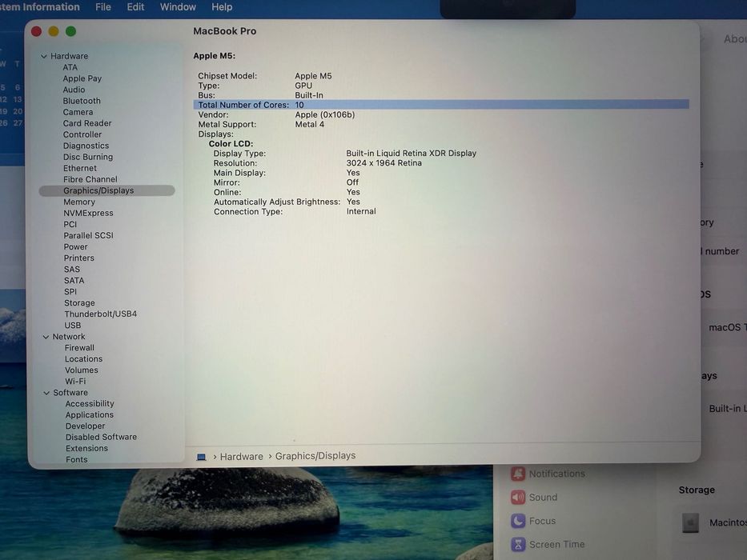747x560 pixels.
Task: Collapse the Hardware section chevron
Action: (x=44, y=56)
